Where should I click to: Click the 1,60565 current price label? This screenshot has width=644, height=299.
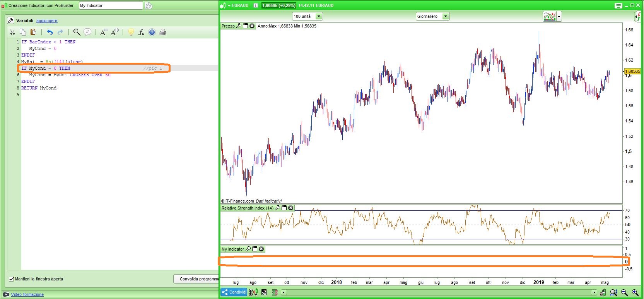pyautogui.click(x=632, y=71)
